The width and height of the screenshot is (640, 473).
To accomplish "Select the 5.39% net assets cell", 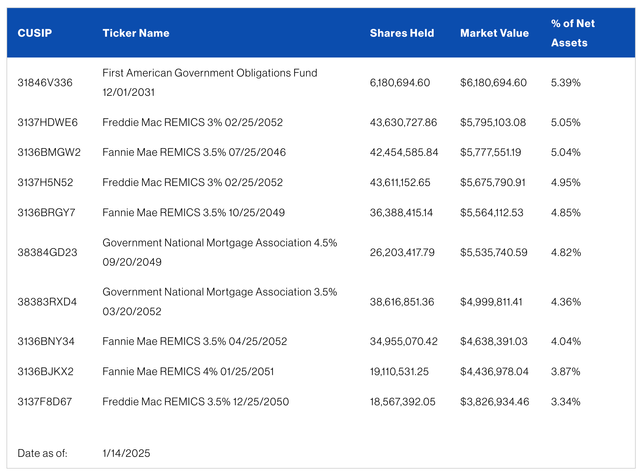I will [566, 82].
